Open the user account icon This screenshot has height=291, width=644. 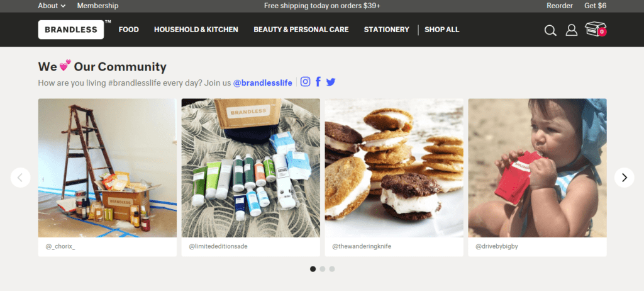click(x=571, y=30)
